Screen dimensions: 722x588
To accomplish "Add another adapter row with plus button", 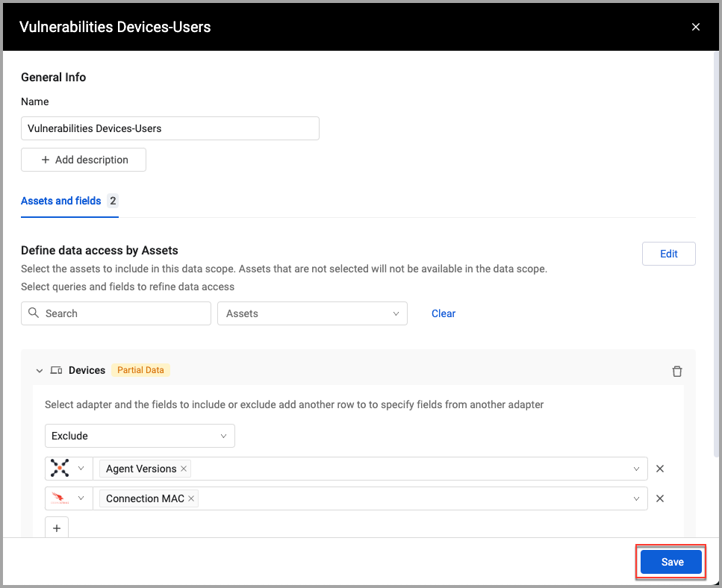I will click(x=57, y=528).
